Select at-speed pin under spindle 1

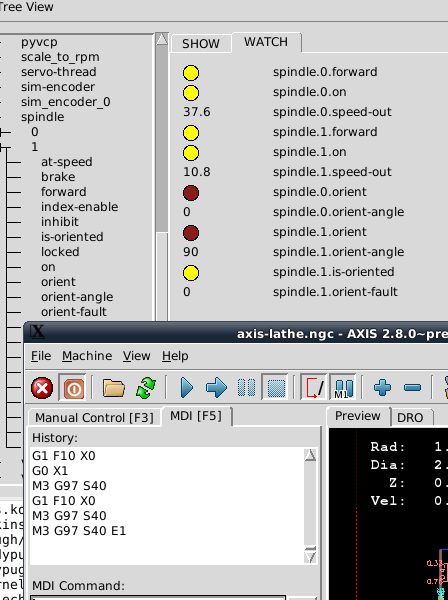click(x=67, y=162)
